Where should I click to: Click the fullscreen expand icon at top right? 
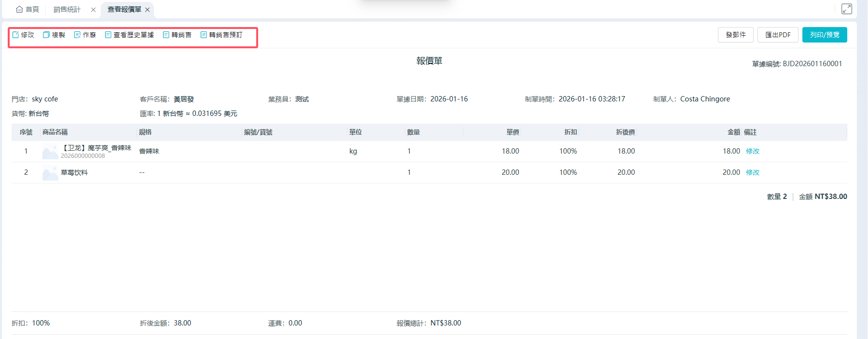847,9
